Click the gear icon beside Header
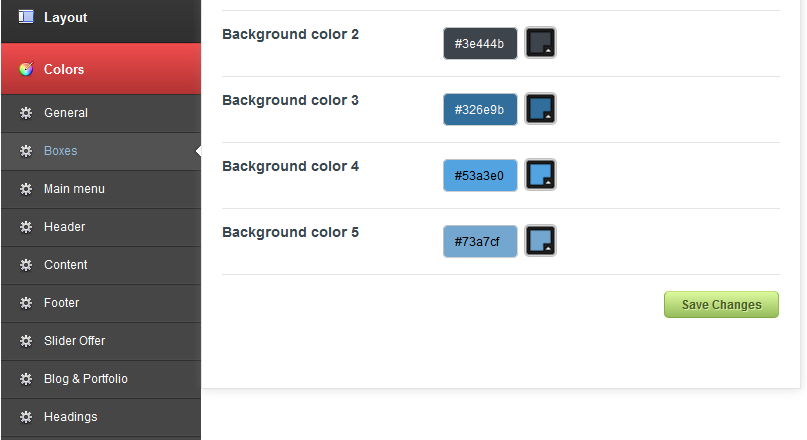 coord(26,227)
